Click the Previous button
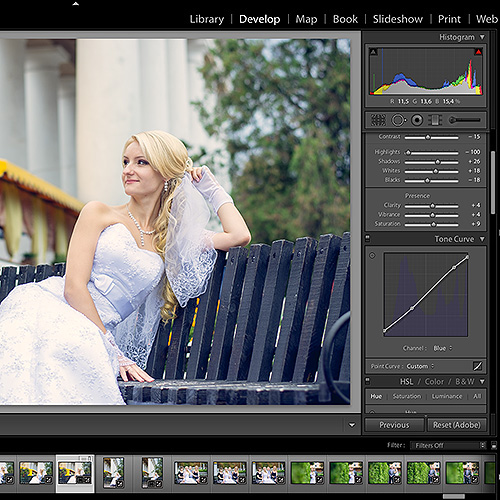500x500 pixels. click(x=394, y=425)
